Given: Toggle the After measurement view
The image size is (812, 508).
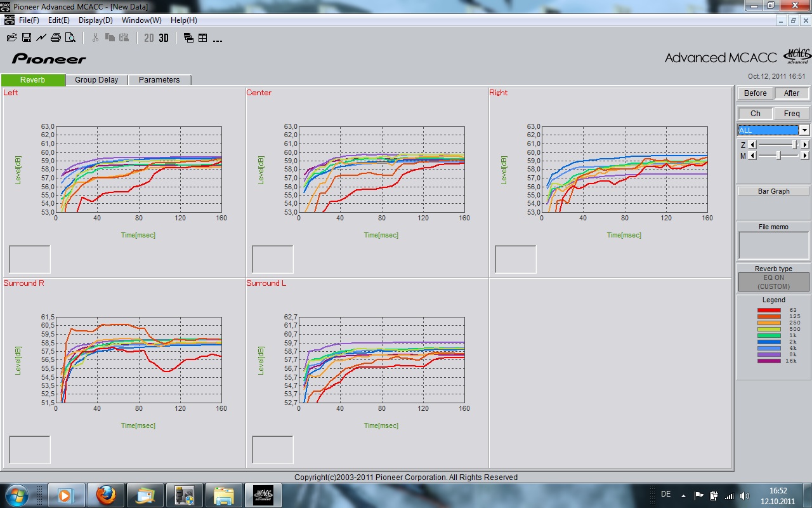Looking at the screenshot, I should 792,93.
